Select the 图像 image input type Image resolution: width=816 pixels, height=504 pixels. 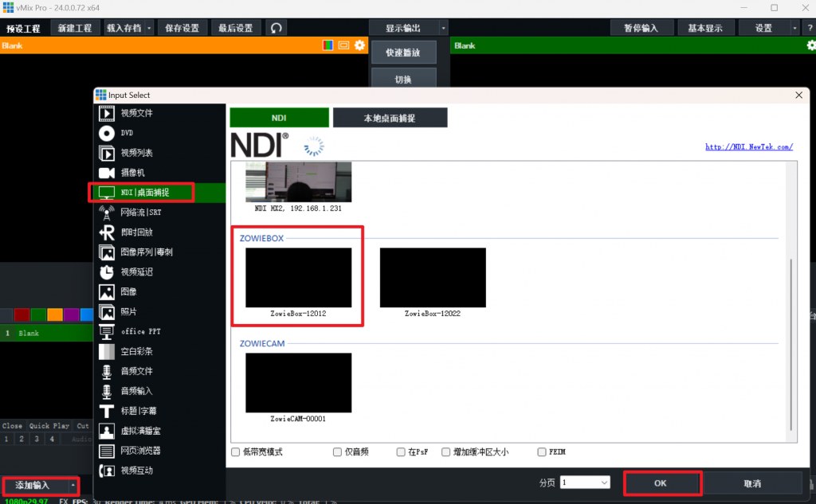[x=159, y=291]
